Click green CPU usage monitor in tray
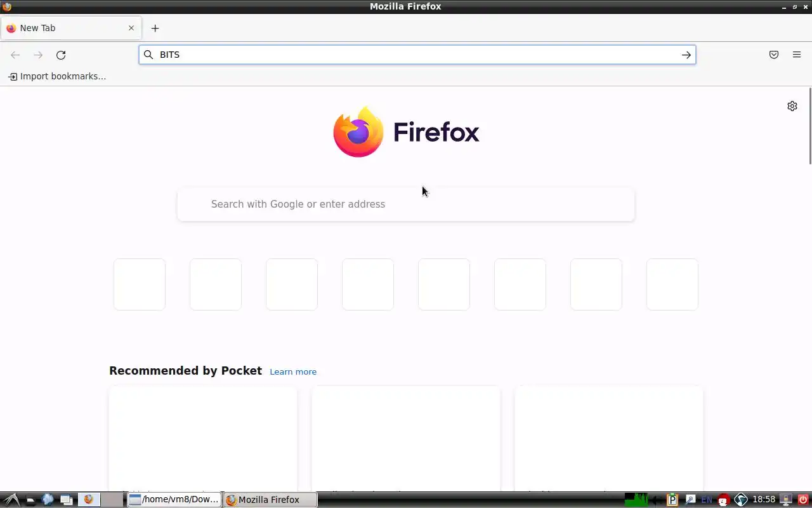 (x=636, y=500)
